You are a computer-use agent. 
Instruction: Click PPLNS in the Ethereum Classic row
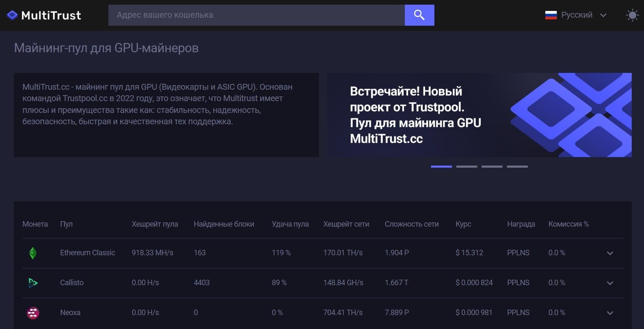[518, 253]
